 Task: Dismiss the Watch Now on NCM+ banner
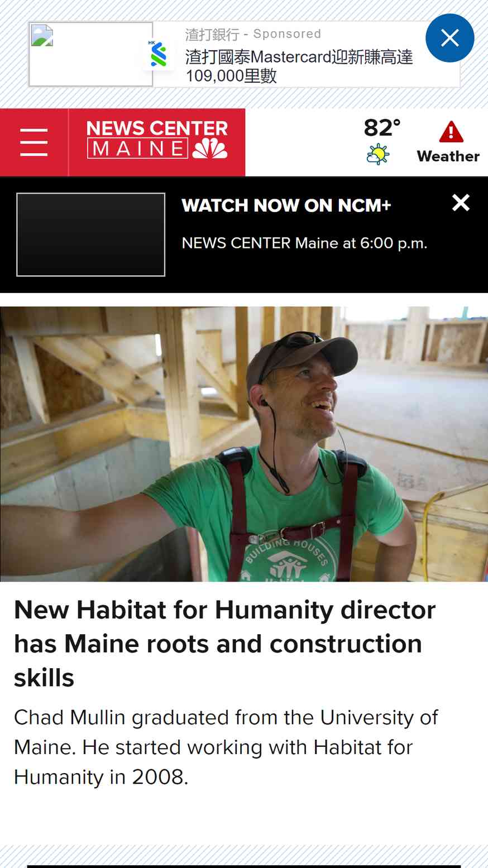click(461, 203)
